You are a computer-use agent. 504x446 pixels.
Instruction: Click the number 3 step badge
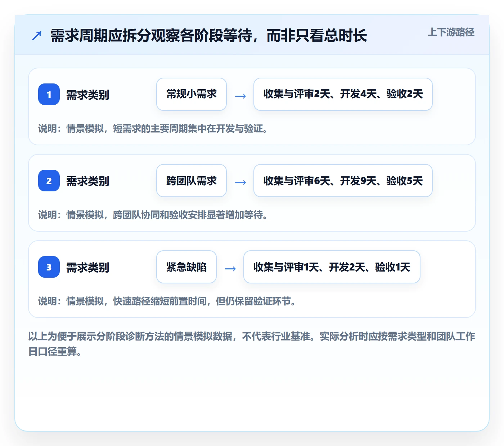pos(49,267)
